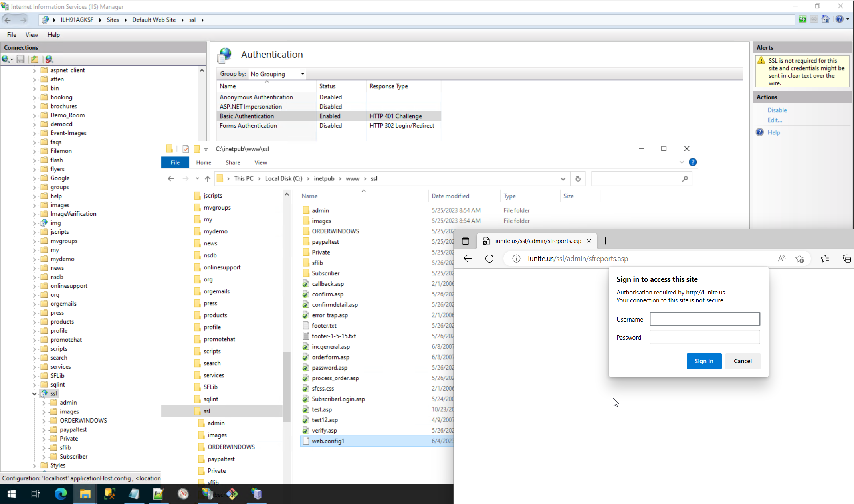This screenshot has height=504, width=854.
Task: Click the Username input field
Action: pos(704,319)
